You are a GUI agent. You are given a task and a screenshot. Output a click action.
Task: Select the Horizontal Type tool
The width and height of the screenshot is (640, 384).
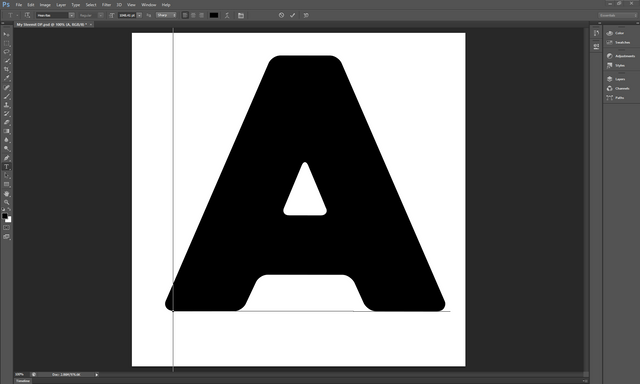(x=6, y=167)
